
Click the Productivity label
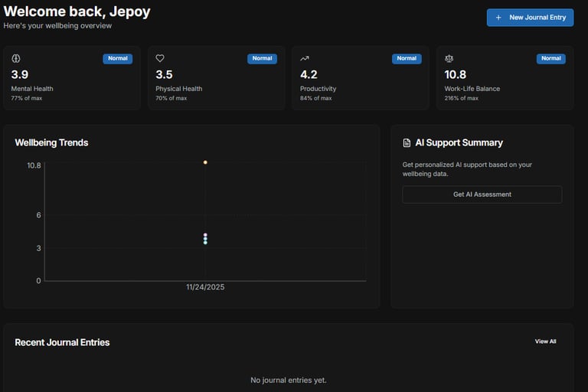pyautogui.click(x=318, y=89)
